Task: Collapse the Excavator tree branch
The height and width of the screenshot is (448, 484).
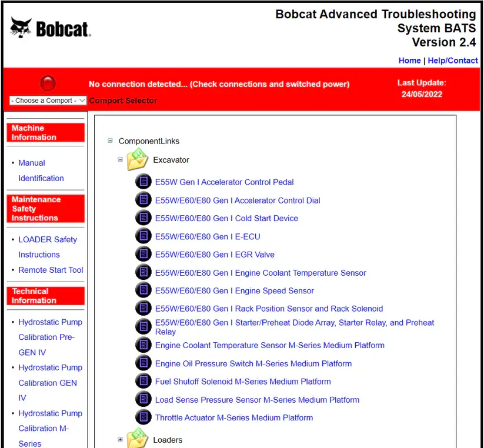Action: coord(121,159)
